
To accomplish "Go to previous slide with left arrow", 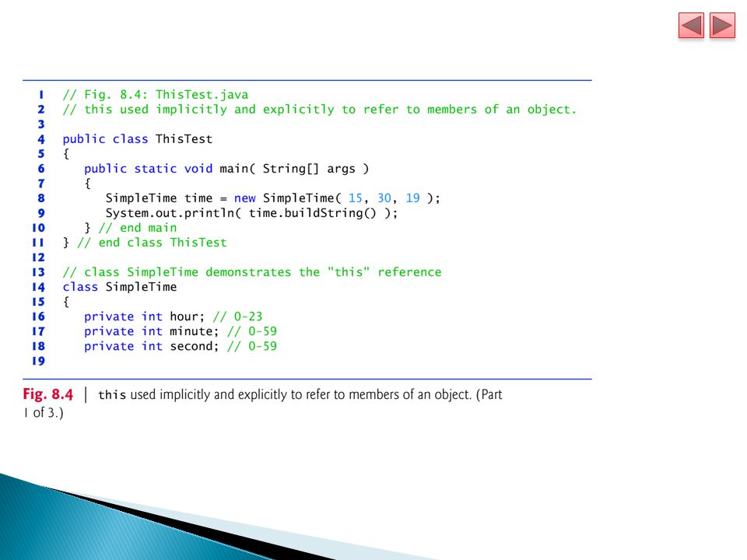I will pos(691,26).
